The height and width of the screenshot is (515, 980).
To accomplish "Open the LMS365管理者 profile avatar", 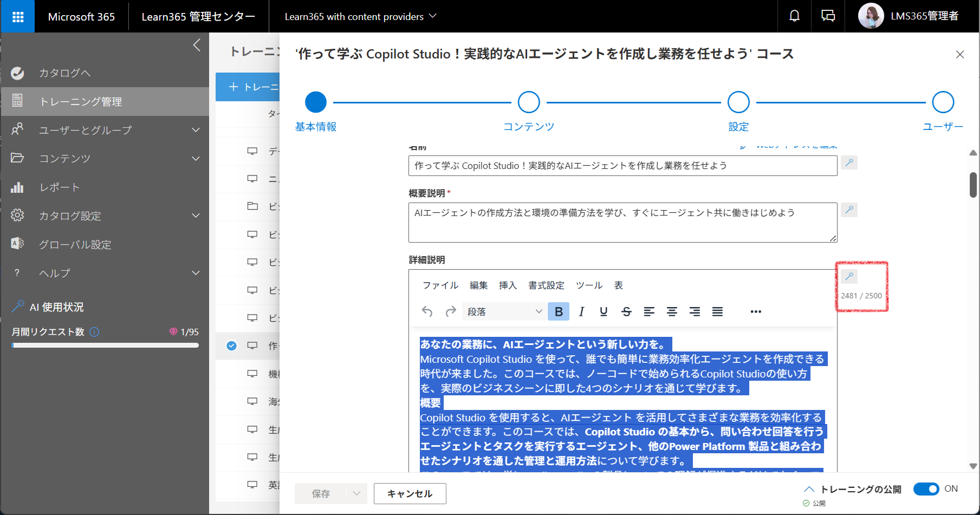I will (871, 16).
